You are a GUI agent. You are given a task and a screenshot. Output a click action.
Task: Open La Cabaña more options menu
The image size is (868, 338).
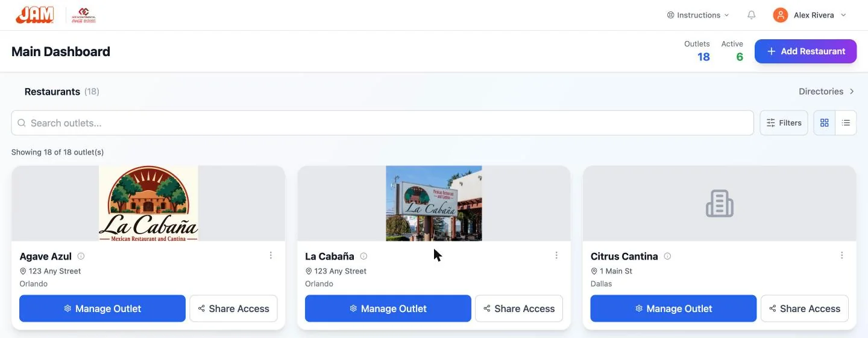tap(556, 255)
